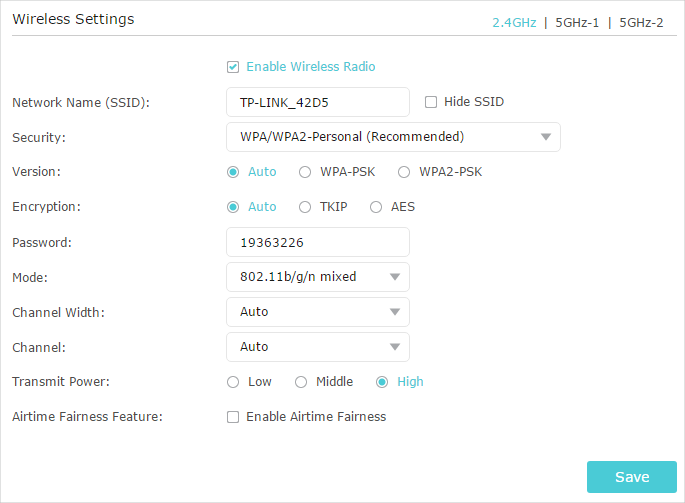Select WPA2-PSK version radio button
The height and width of the screenshot is (503, 685).
[x=404, y=172]
